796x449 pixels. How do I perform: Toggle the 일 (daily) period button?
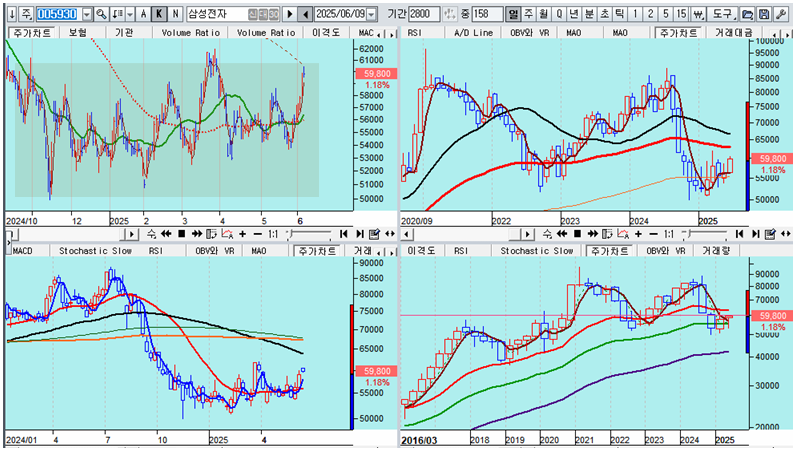tap(513, 14)
